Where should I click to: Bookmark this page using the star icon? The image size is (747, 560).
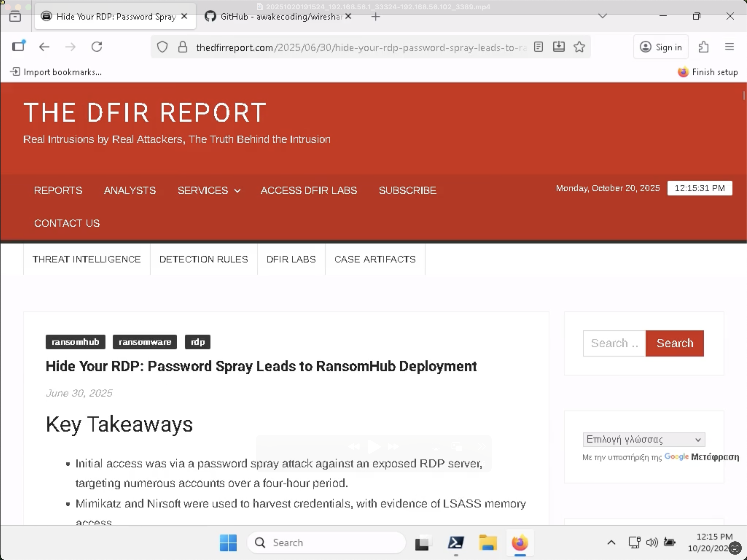[x=579, y=47]
